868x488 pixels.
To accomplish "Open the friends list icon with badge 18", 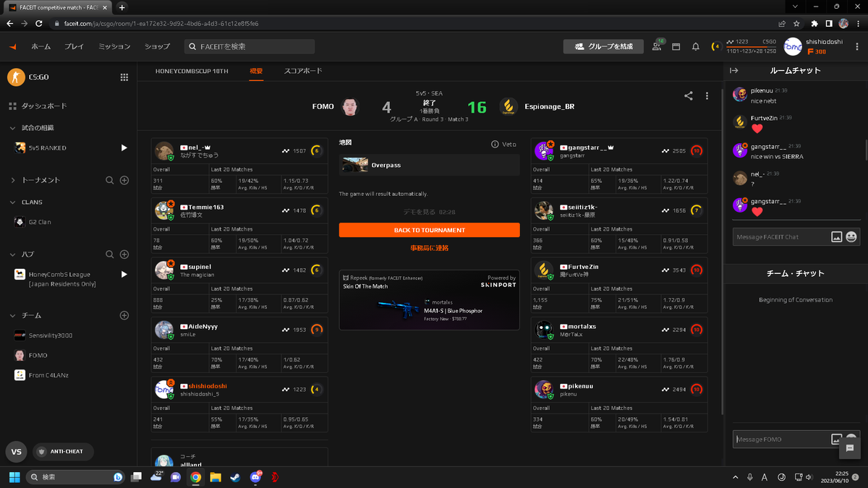I will tap(657, 46).
